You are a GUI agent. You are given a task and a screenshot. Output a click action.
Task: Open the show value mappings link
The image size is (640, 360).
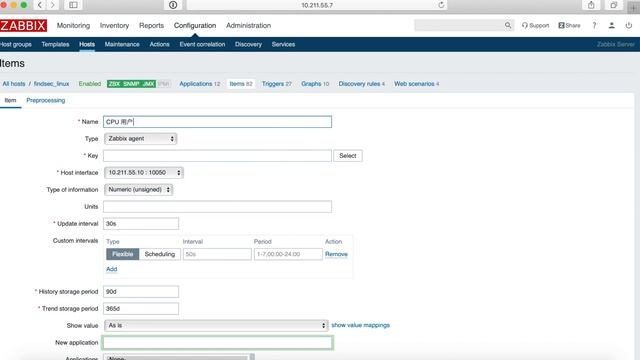click(x=360, y=325)
